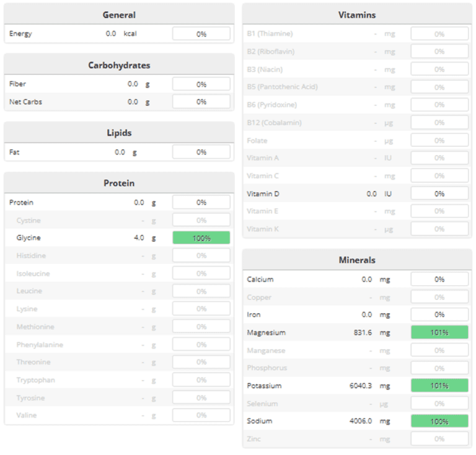
Task: Click the Fat 0% progress bar
Action: click(201, 152)
